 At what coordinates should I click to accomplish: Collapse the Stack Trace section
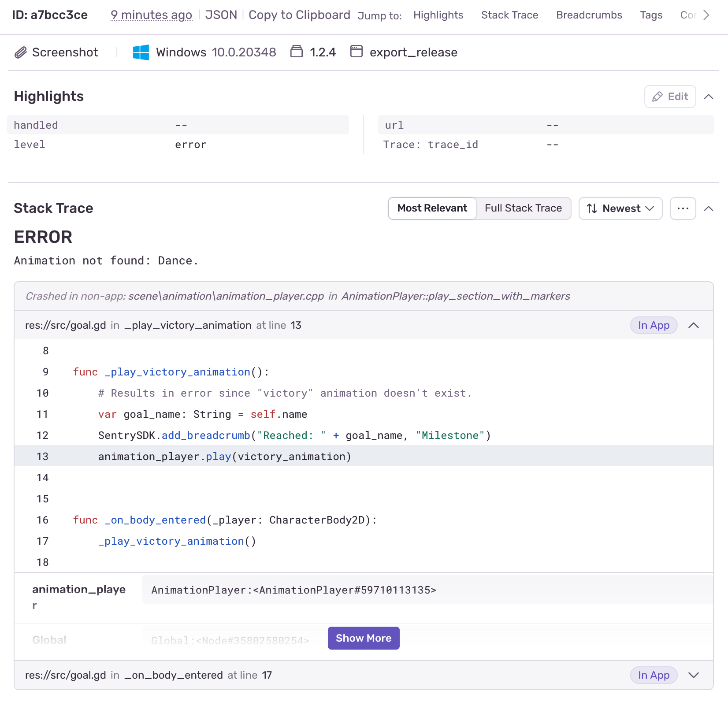709,208
